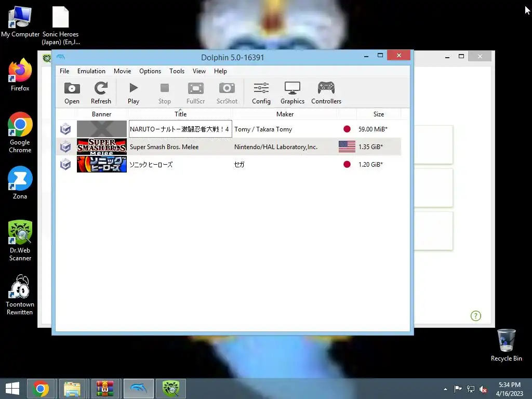Open the File menu

pyautogui.click(x=64, y=71)
